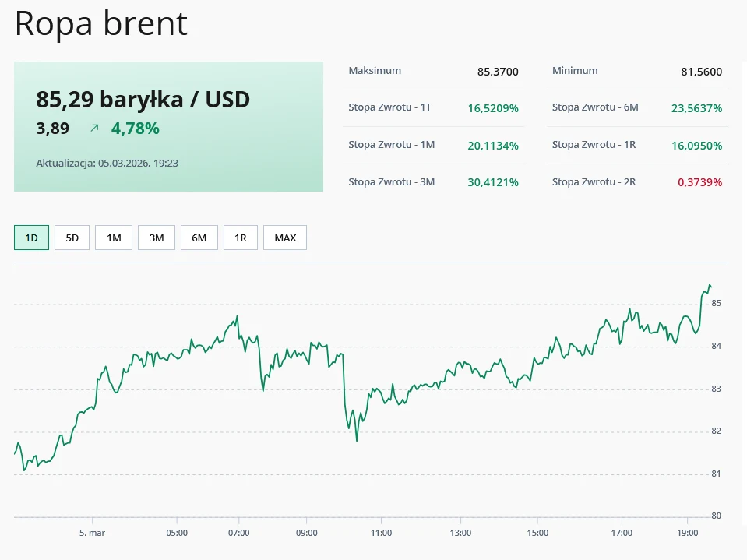Click the green 16,5209% return value
The image size is (747, 560).
pos(493,108)
